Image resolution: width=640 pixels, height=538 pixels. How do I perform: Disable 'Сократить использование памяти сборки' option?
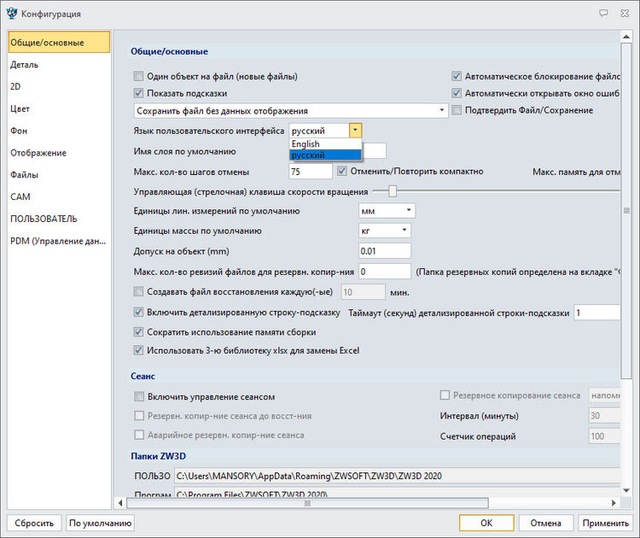click(x=139, y=331)
